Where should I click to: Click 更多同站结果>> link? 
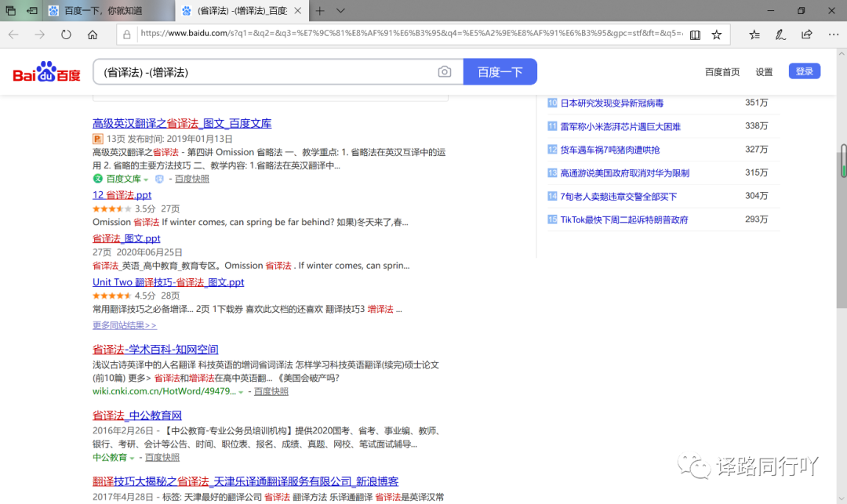[x=124, y=325]
